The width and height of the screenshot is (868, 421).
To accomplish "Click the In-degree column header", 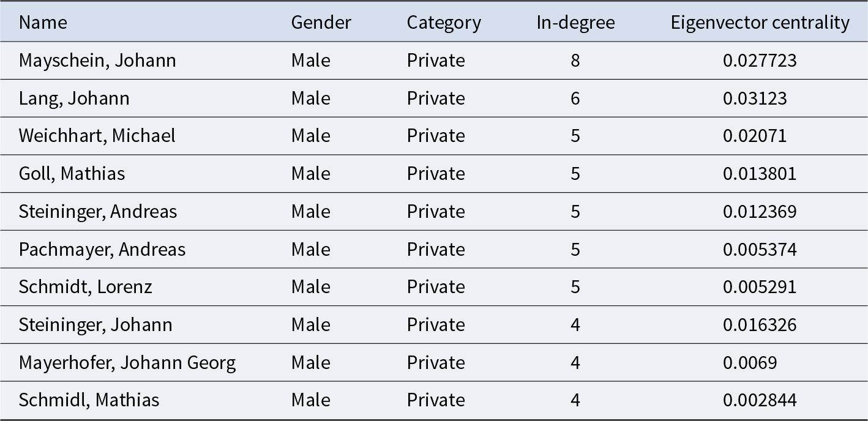I will pyautogui.click(x=575, y=23).
